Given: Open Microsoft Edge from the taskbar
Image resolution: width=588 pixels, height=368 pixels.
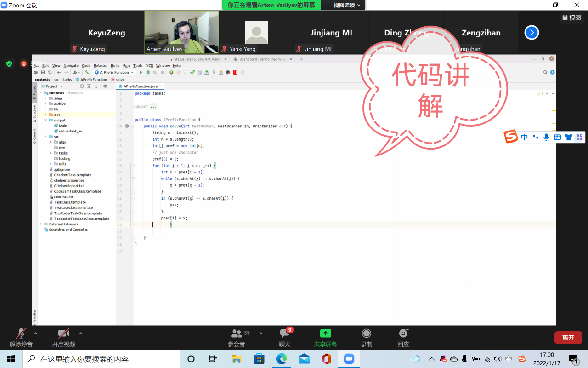Looking at the screenshot, I should pyautogui.click(x=282, y=359).
